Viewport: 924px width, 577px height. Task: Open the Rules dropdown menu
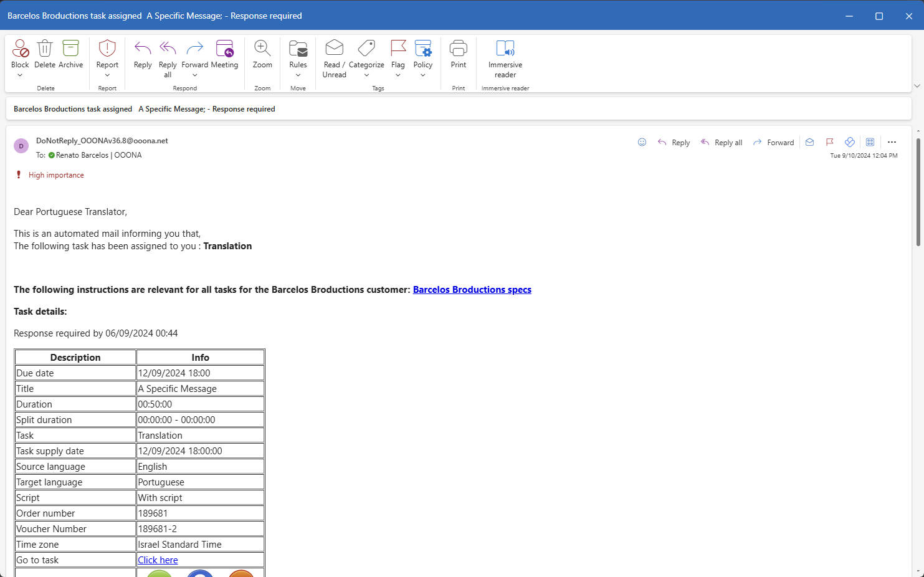(298, 75)
